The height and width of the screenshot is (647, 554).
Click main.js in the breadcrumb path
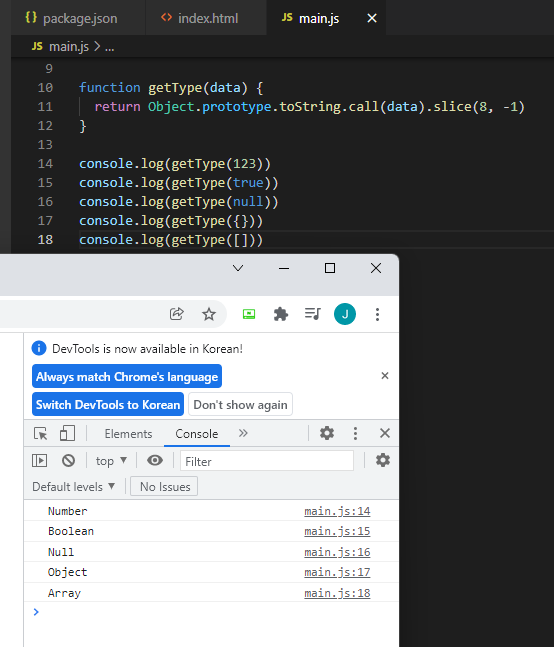[68, 47]
